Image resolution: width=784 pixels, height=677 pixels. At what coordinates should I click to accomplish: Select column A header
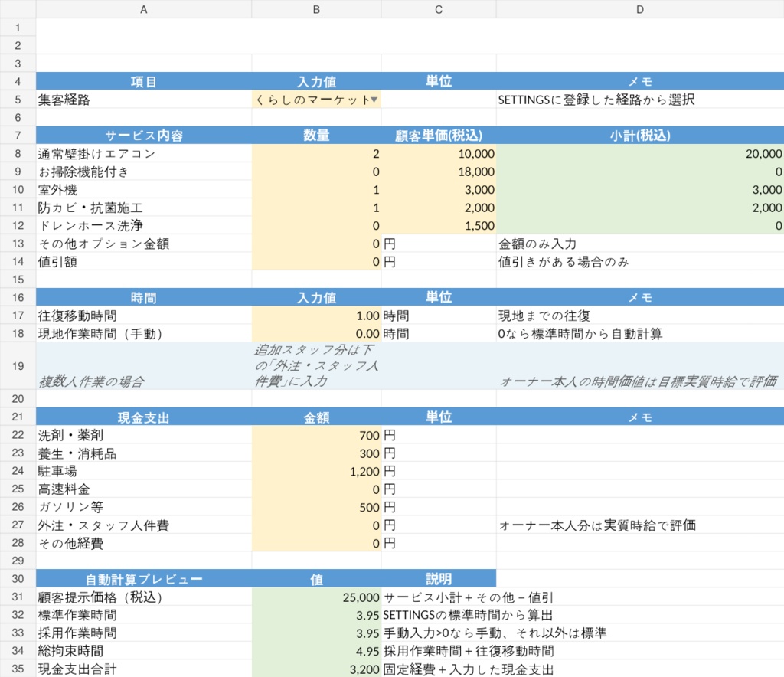click(x=143, y=9)
